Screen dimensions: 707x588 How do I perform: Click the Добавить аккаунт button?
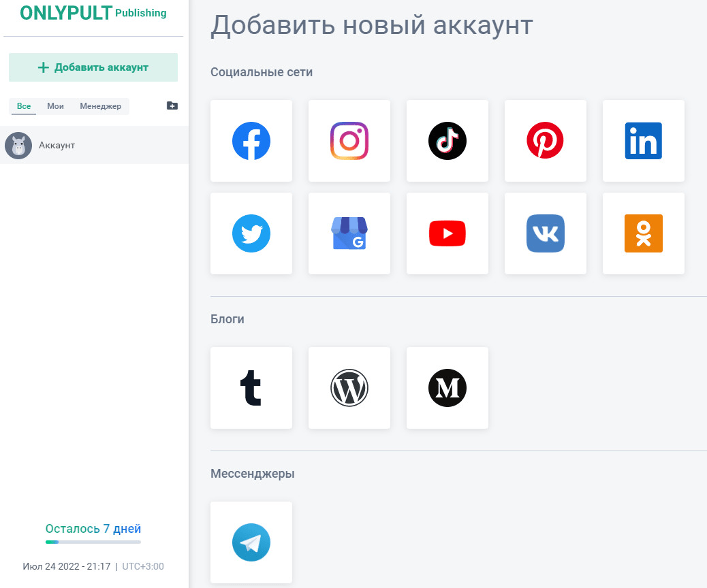[93, 67]
